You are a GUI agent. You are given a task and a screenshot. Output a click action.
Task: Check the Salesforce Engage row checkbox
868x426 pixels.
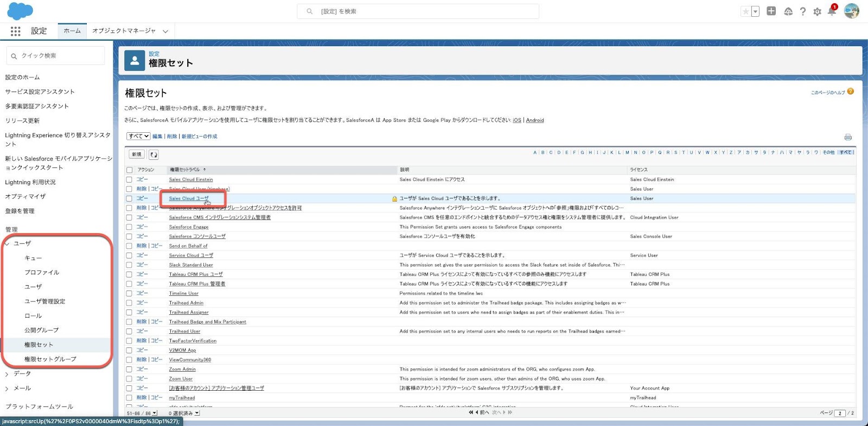point(129,227)
